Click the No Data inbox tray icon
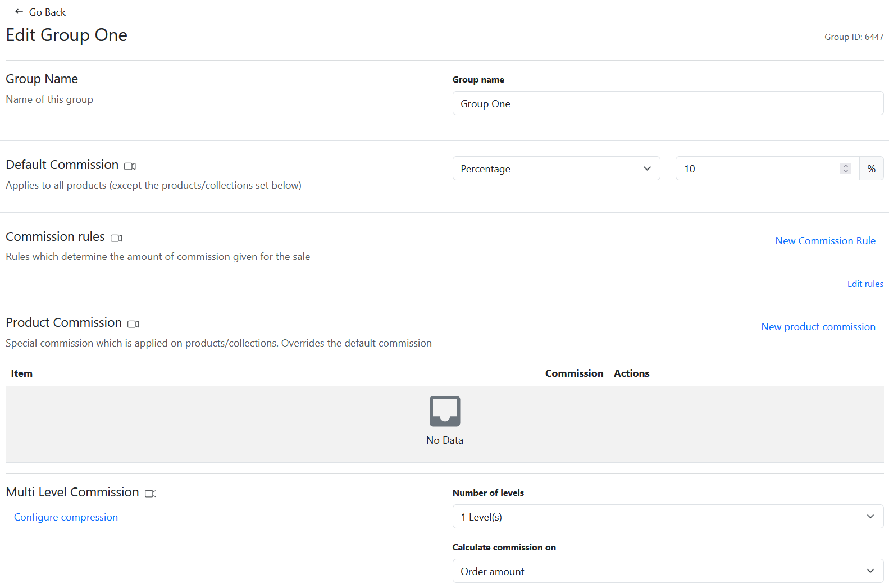The height and width of the screenshot is (588, 889). [444, 412]
